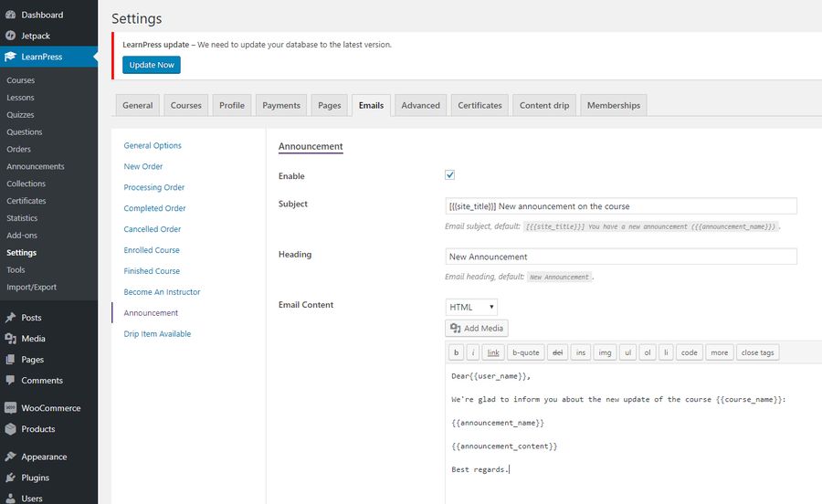Open Quizzes in LearnPress submenu
Viewport: 822px width, 504px height.
[20, 115]
